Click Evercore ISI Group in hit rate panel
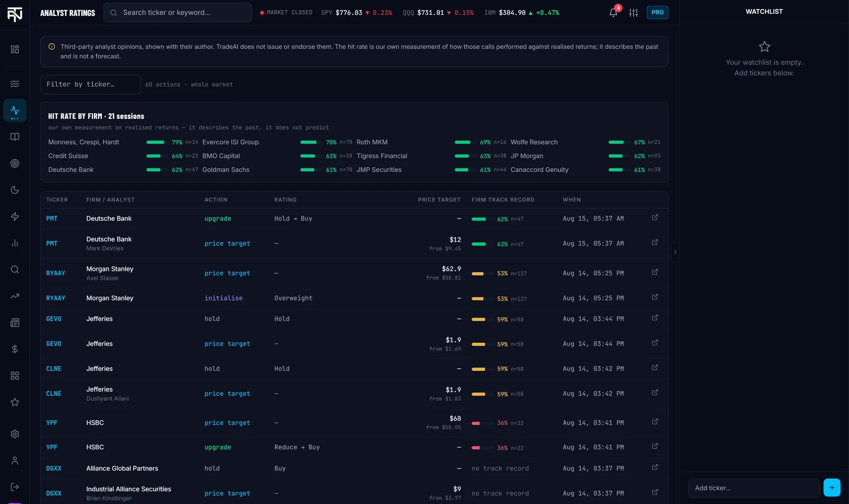The height and width of the screenshot is (504, 849). 230,142
